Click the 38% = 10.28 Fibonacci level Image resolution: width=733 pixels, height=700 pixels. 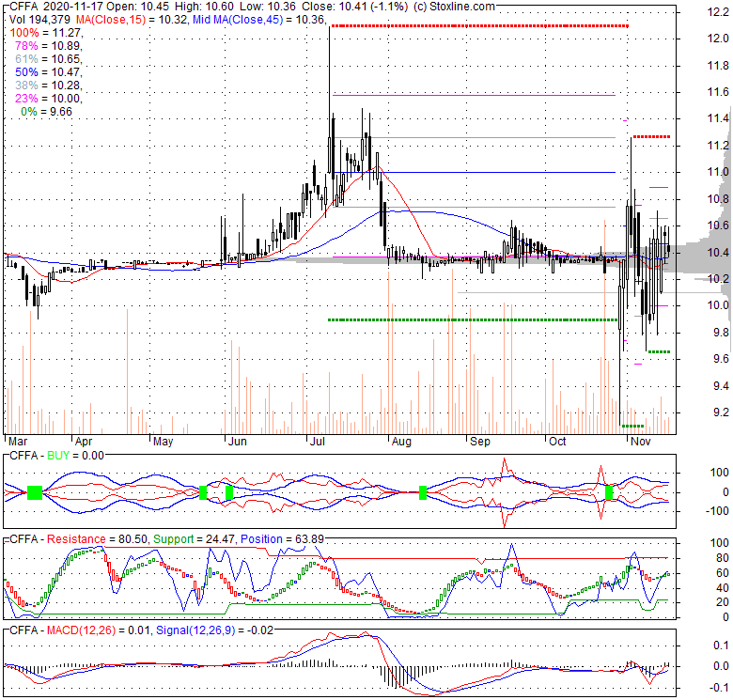pos(48,86)
